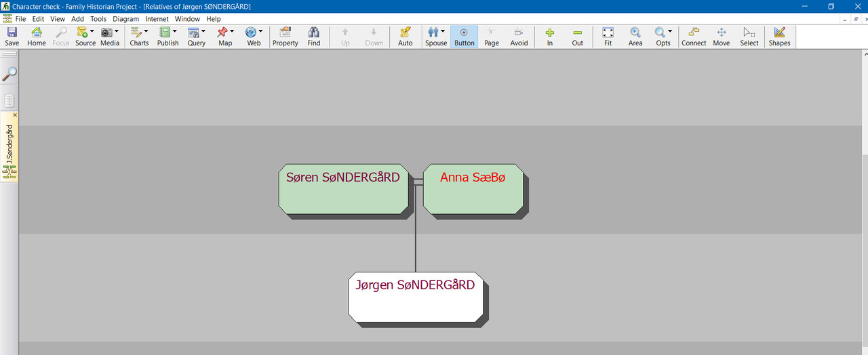Expand the Publish dropdown arrow

click(x=174, y=32)
